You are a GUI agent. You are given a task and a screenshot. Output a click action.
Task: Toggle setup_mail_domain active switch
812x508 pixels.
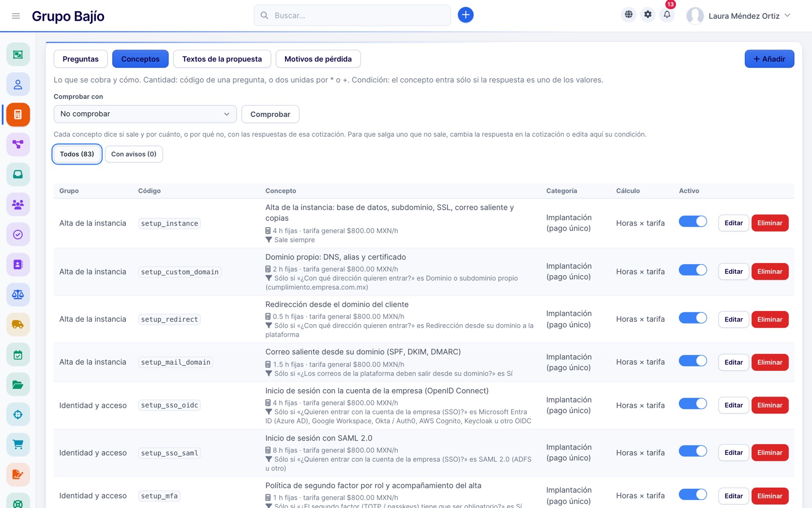tap(693, 361)
